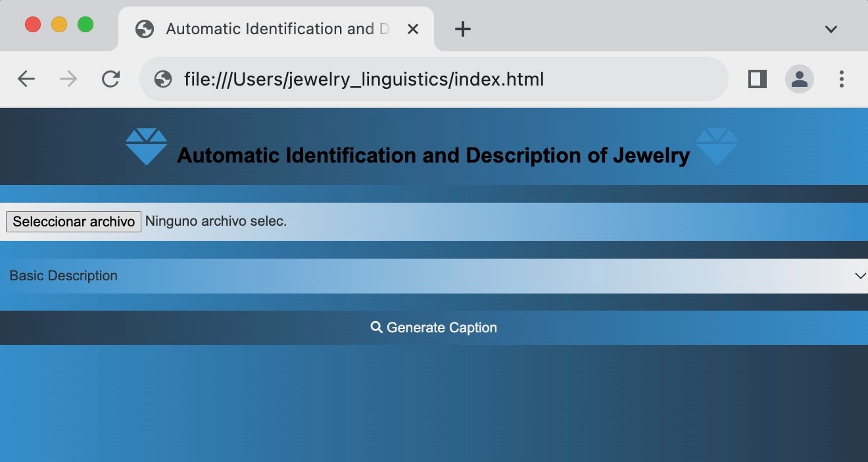Toggle the browser side panel icon
868x462 pixels.
[758, 80]
